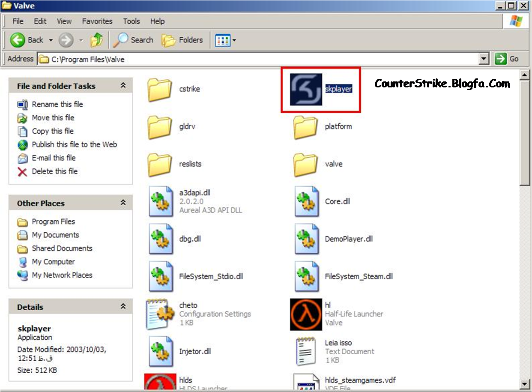Select the dbg.dll file icon
The height and width of the screenshot is (392, 532).
click(161, 239)
